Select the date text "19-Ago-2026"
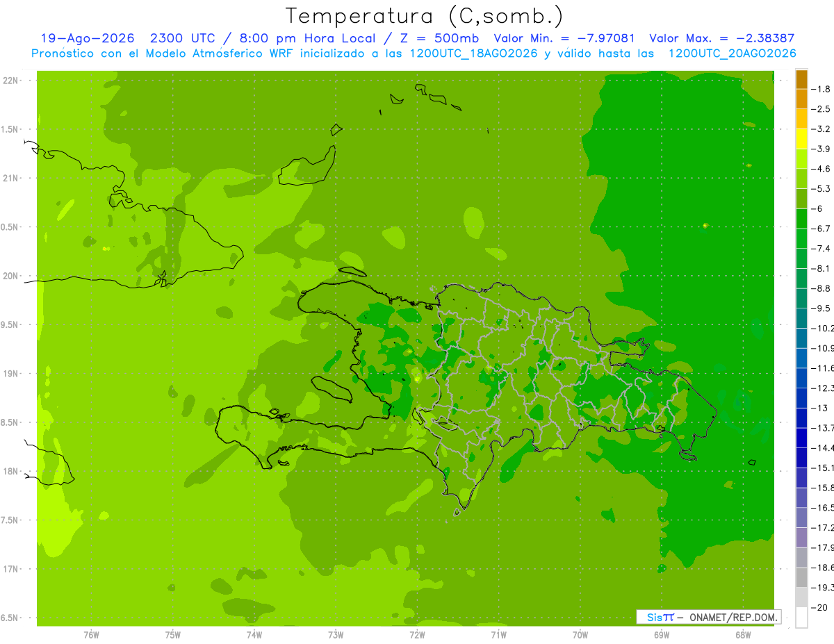This screenshot has height=644, width=834. pyautogui.click(x=87, y=38)
